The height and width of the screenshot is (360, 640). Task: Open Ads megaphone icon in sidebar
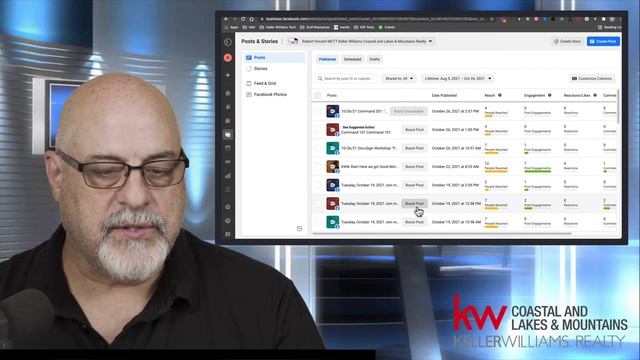click(x=228, y=162)
